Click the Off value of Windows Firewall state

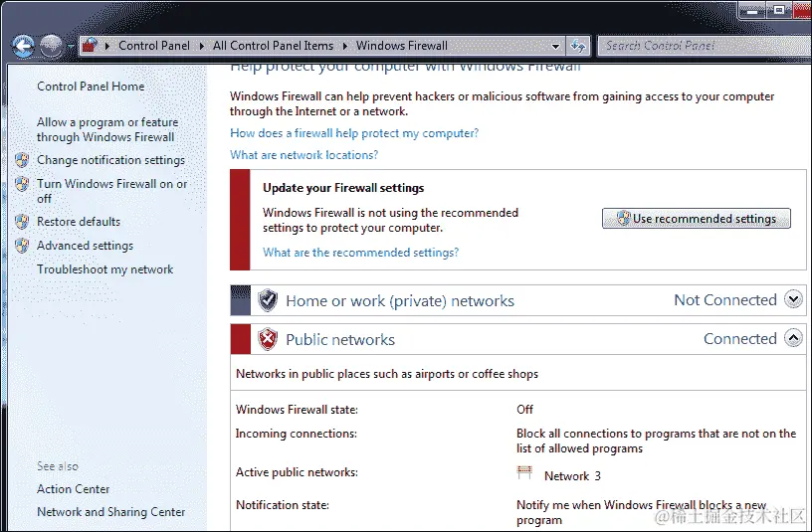click(524, 410)
